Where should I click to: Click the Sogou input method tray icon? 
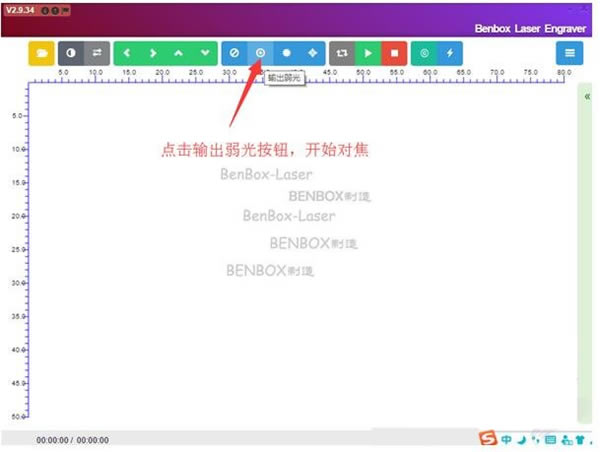488,438
